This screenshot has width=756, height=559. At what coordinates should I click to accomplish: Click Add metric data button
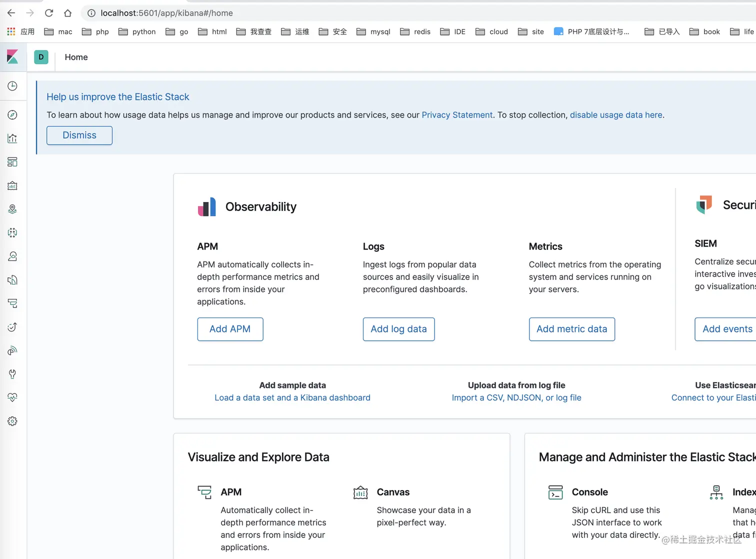click(572, 329)
